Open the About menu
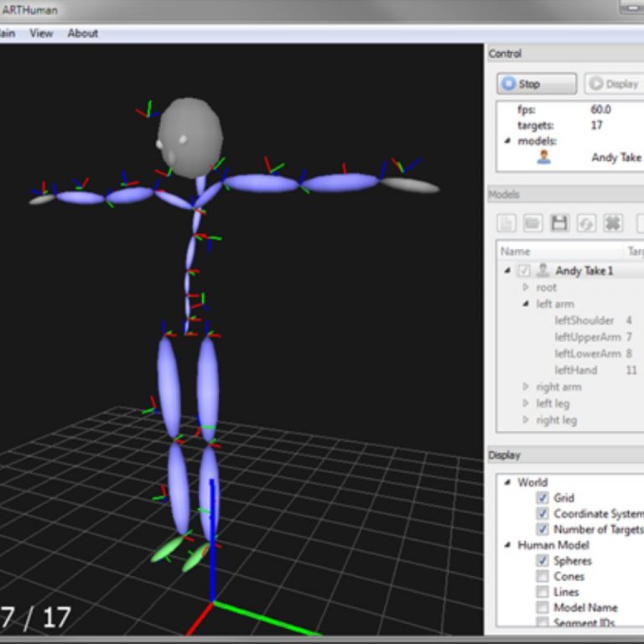The height and width of the screenshot is (644, 644). coord(82,34)
